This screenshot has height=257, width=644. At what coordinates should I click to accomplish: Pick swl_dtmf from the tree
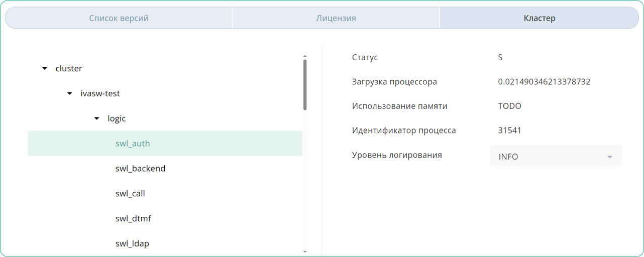pyautogui.click(x=133, y=219)
